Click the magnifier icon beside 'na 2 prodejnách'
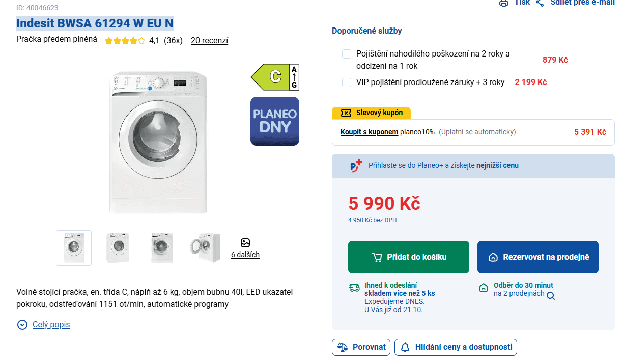Screen dimensions: 623x364 [x=551, y=296]
